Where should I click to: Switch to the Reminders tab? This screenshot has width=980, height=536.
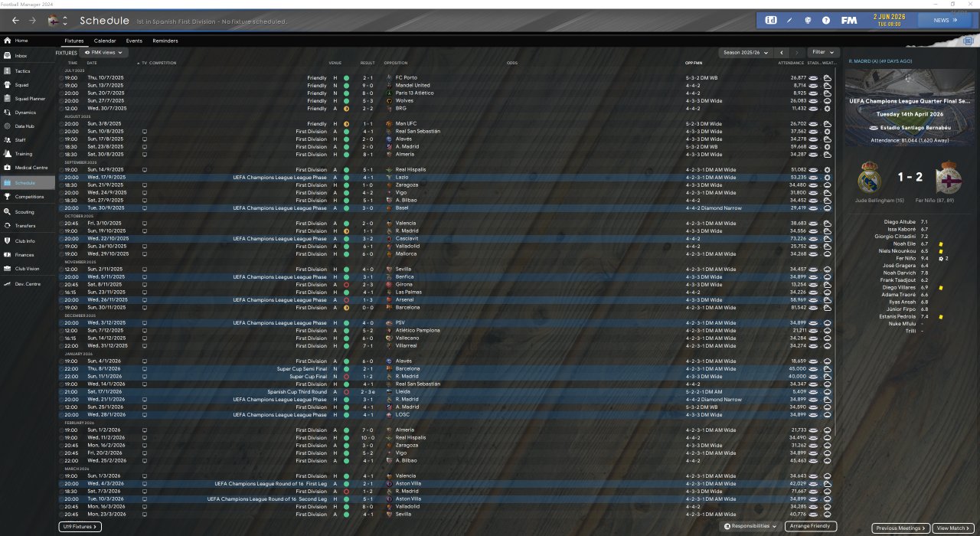point(165,41)
